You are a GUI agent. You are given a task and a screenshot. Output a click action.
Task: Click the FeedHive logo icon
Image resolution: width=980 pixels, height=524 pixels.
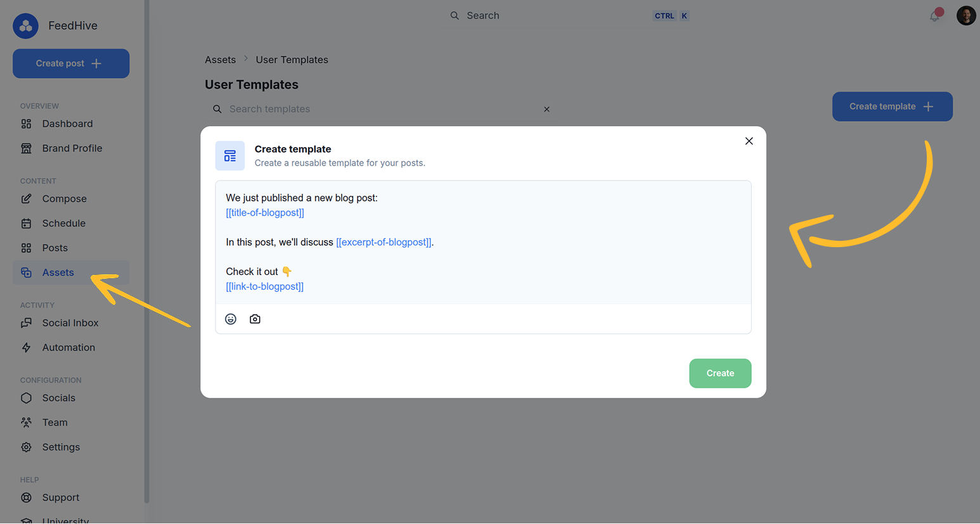point(26,26)
